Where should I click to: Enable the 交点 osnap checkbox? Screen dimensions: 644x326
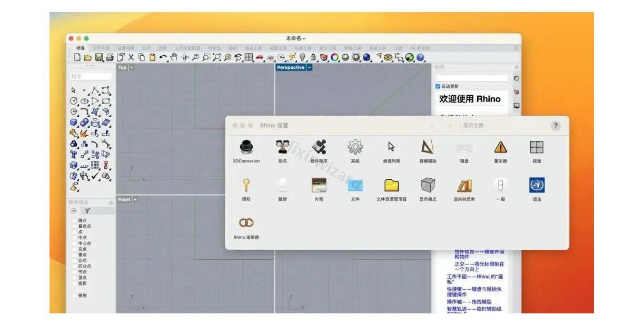pos(75,249)
